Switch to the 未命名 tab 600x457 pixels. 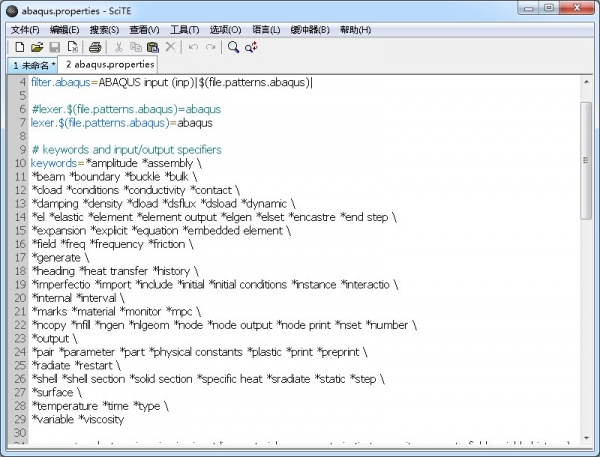coord(31,64)
